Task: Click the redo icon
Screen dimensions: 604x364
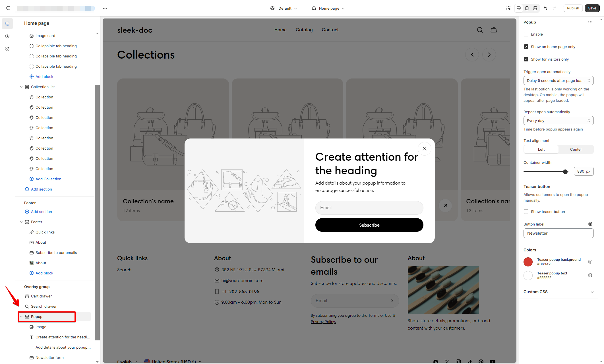Action: tap(555, 8)
